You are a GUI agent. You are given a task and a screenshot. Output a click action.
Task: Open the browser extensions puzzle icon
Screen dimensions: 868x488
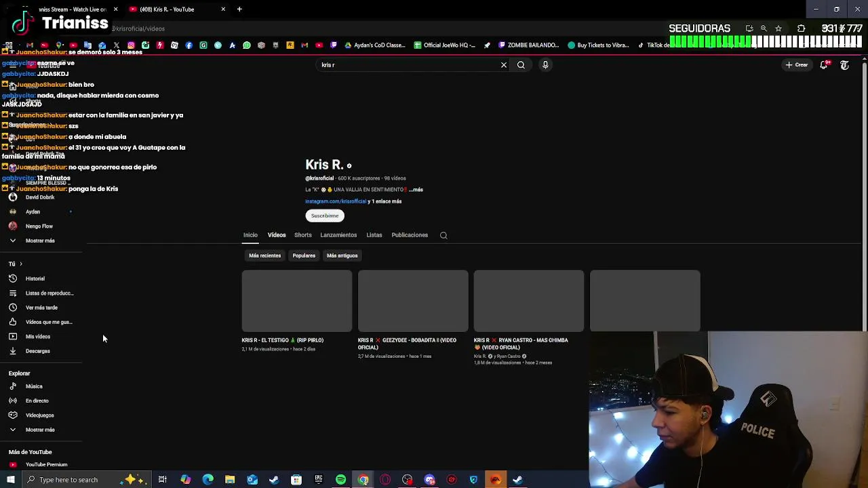tap(802, 28)
